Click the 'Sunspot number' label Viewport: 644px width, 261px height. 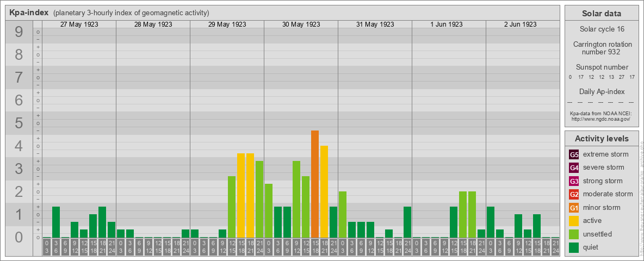602,67
